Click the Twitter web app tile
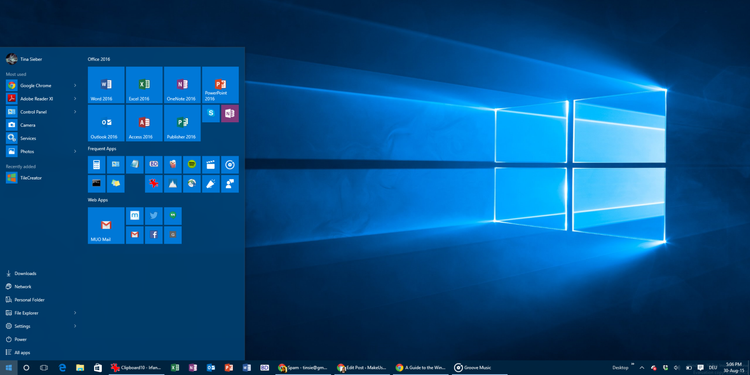Image resolution: width=750 pixels, height=375 pixels. point(154,216)
